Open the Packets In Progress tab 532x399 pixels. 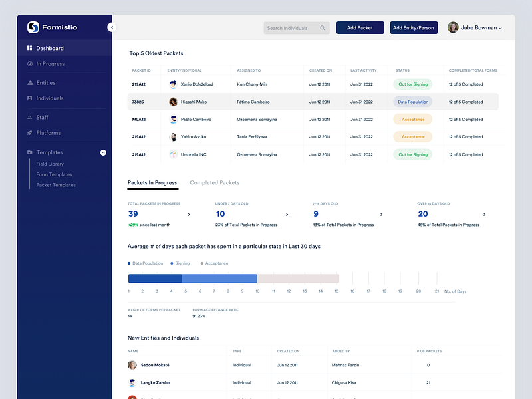153,182
